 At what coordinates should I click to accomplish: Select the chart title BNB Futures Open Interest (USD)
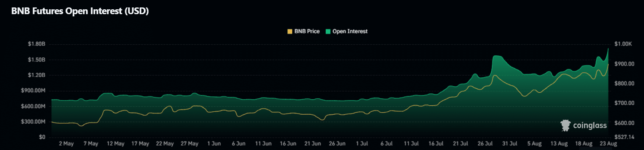(x=80, y=11)
